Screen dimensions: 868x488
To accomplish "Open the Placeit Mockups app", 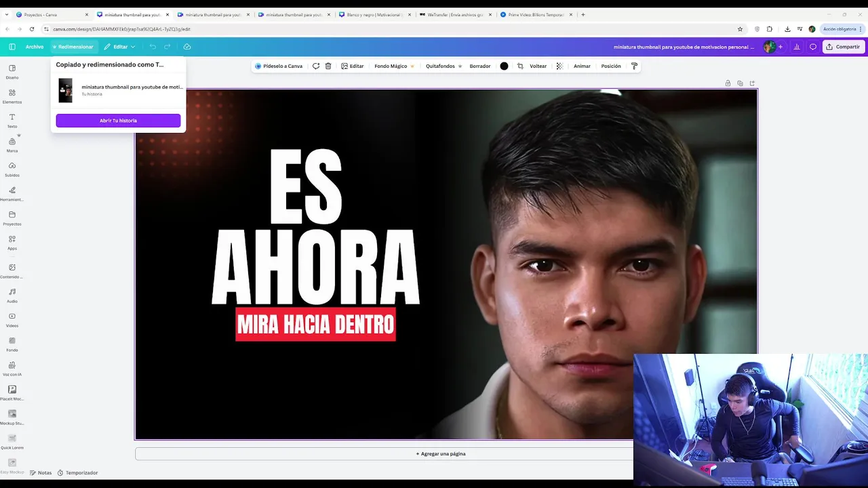I will (x=12, y=392).
